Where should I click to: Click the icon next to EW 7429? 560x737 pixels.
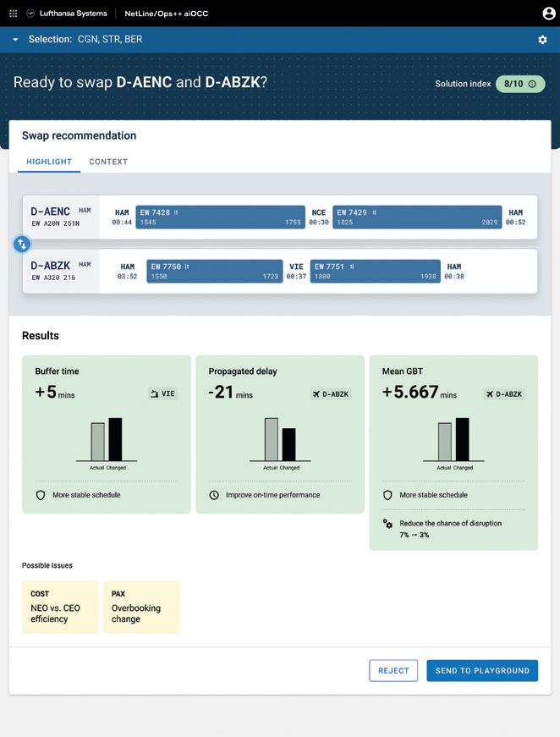click(375, 212)
